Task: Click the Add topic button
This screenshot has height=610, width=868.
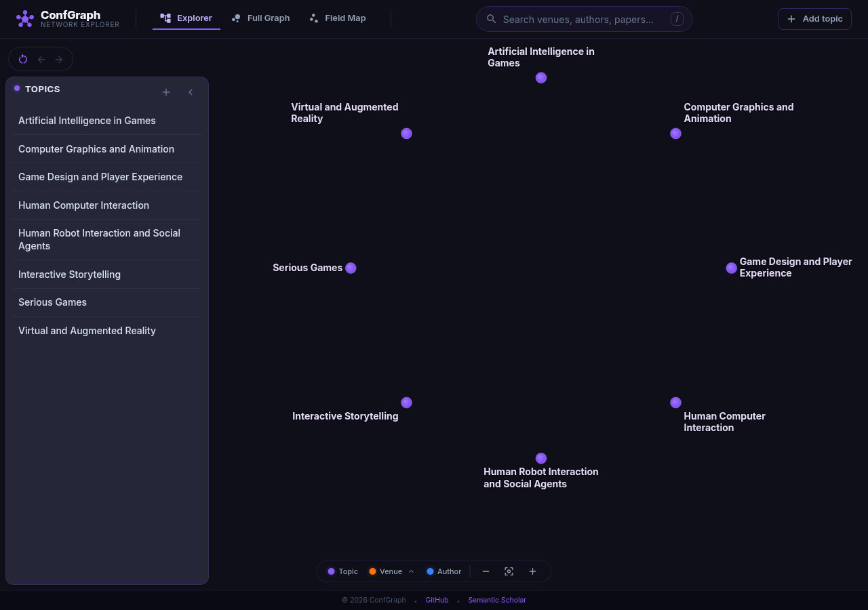Action: [814, 19]
